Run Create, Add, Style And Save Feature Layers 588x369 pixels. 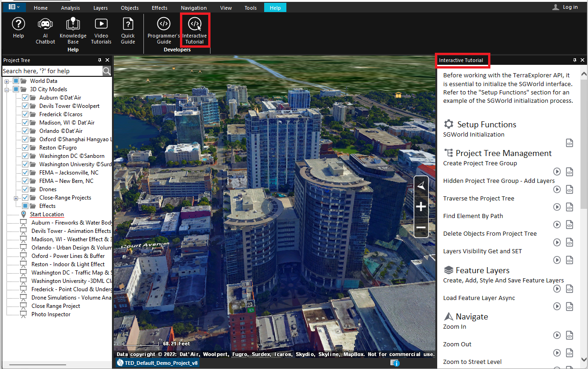557,289
